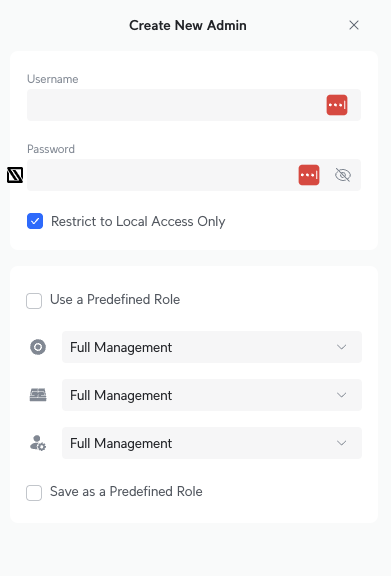Click inside the Password input field
This screenshot has height=576, width=391.
coord(162,175)
